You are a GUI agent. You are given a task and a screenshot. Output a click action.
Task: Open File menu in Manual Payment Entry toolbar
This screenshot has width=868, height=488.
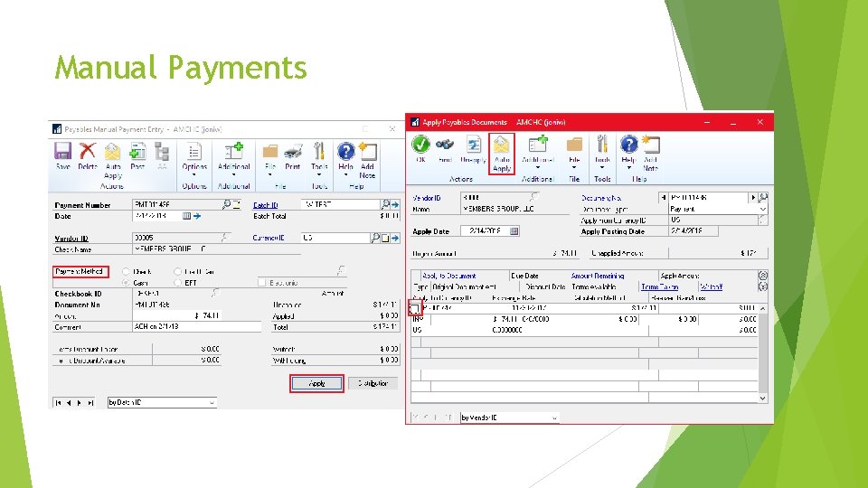click(x=270, y=159)
